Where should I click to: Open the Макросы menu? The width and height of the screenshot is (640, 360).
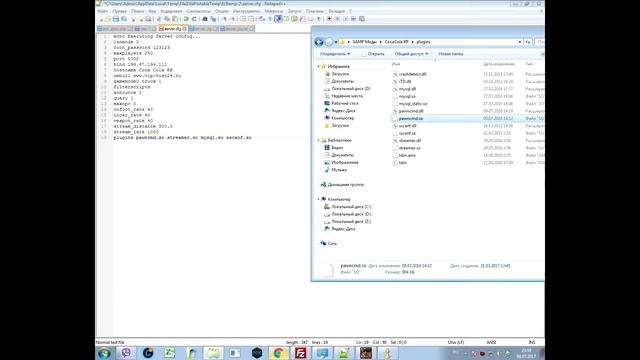273,11
